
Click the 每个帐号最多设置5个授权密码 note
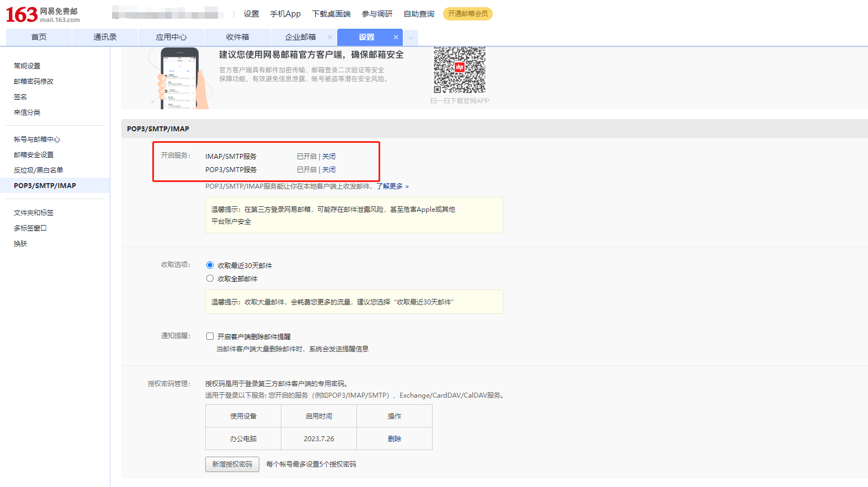pos(311,464)
